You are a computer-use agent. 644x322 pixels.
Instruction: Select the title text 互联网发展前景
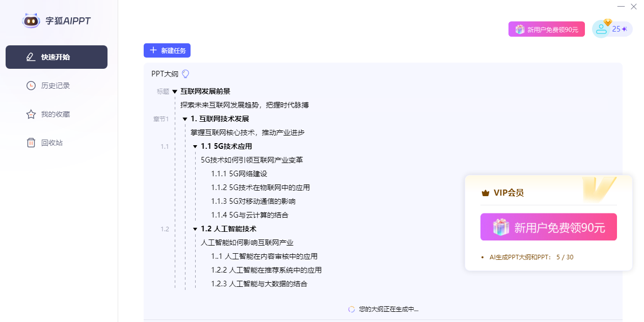pos(205,91)
